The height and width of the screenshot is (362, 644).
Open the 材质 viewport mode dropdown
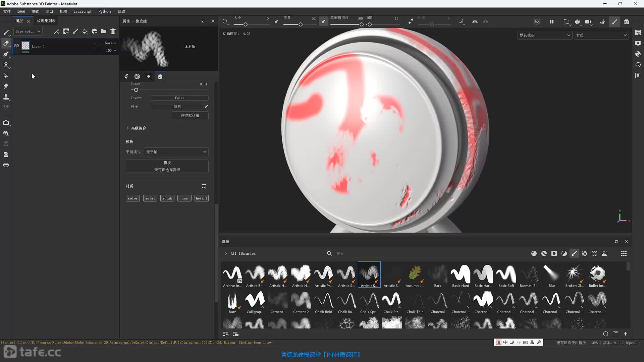(601, 35)
